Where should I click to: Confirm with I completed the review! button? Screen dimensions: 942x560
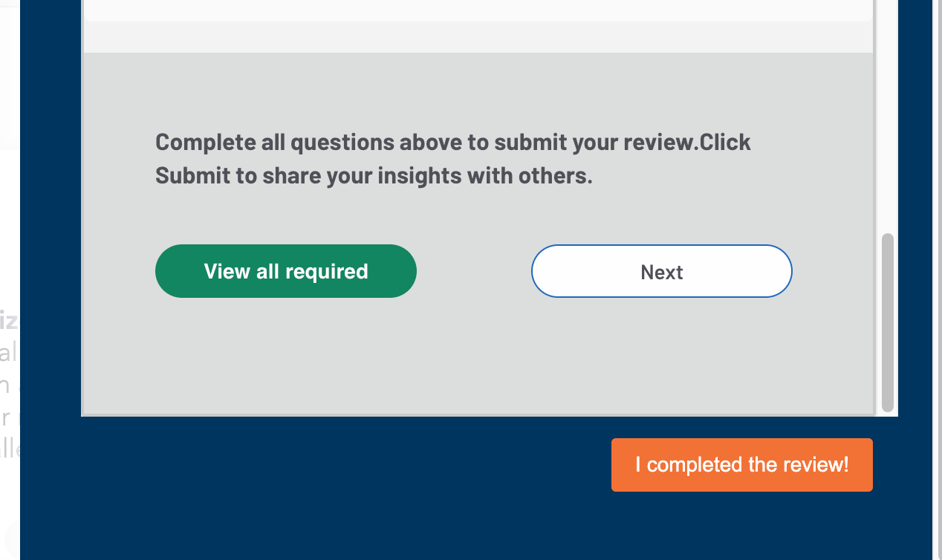741,465
